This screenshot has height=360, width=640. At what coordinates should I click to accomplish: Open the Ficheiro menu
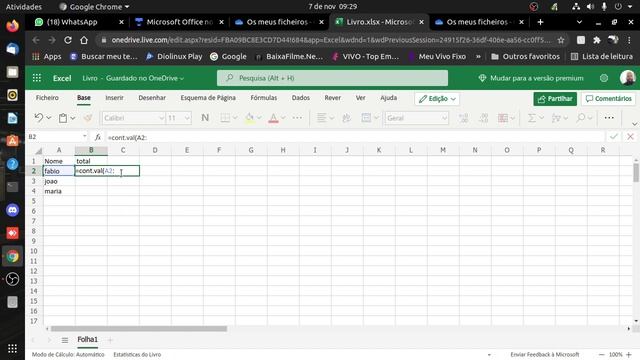point(47,98)
